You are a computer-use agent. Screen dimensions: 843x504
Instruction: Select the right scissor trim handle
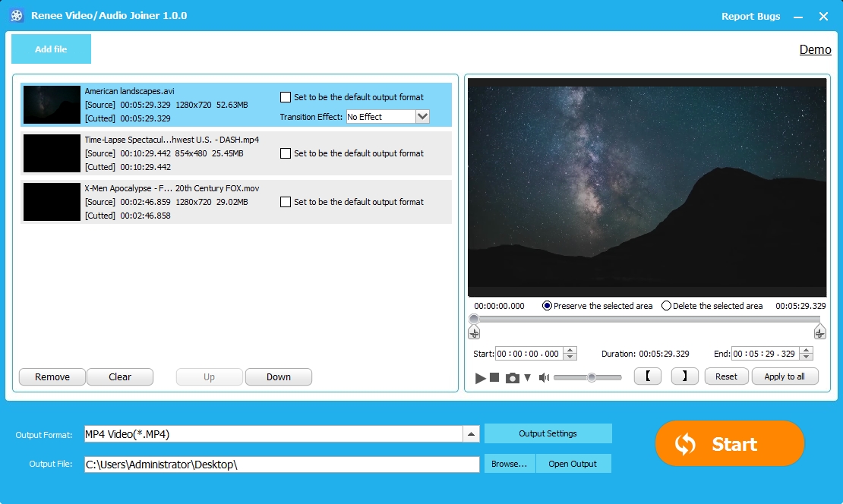point(819,332)
